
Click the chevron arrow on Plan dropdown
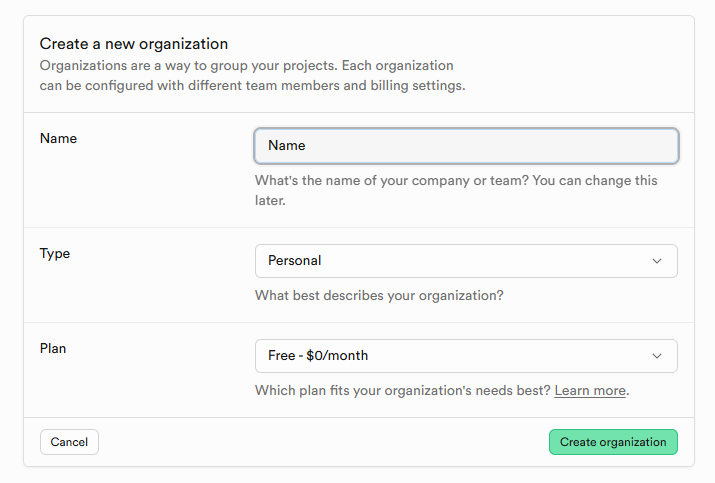coord(657,356)
